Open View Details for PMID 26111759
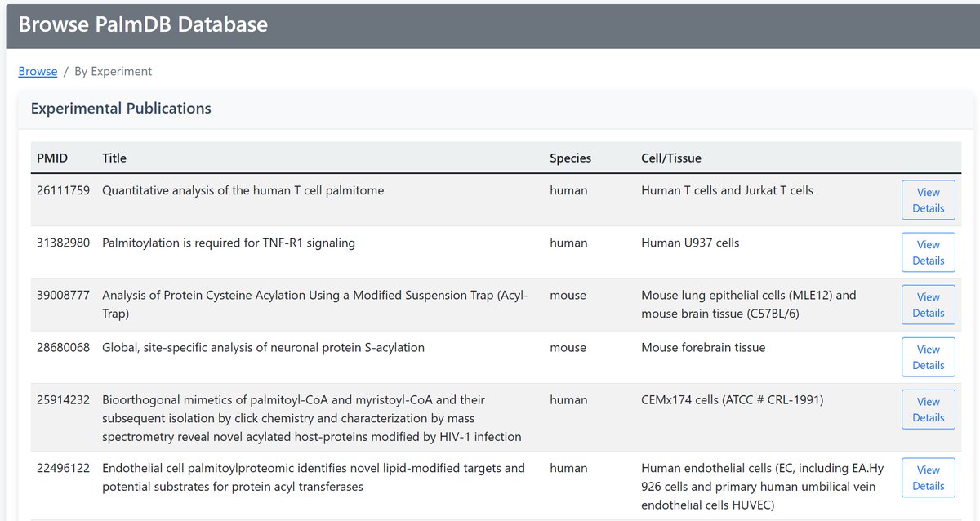 [928, 200]
